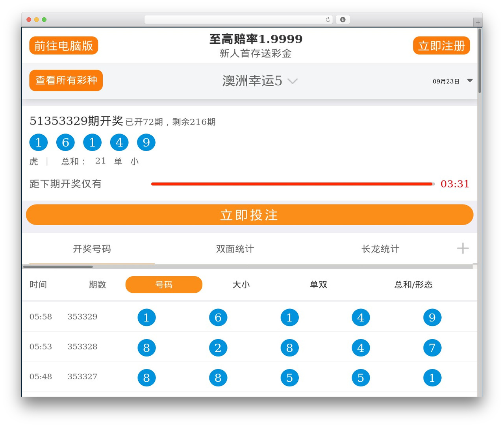
Task: Click the red countdown progress bar
Action: click(293, 184)
